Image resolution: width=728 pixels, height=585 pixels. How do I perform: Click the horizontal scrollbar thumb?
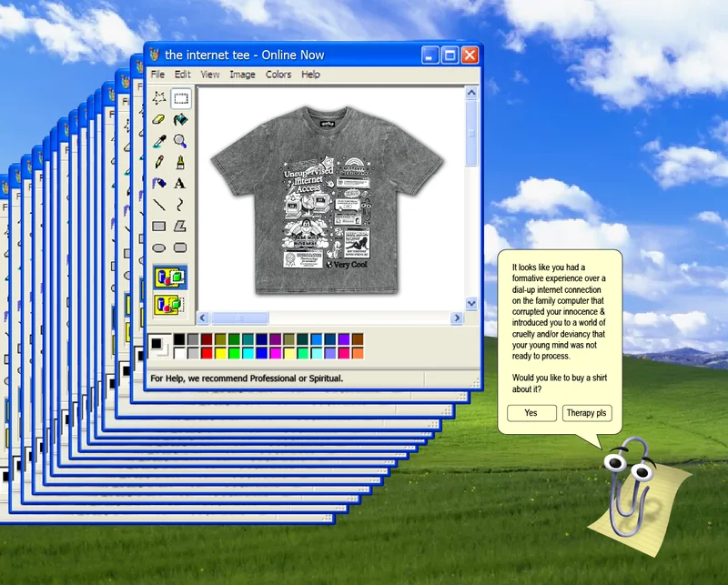(239, 318)
